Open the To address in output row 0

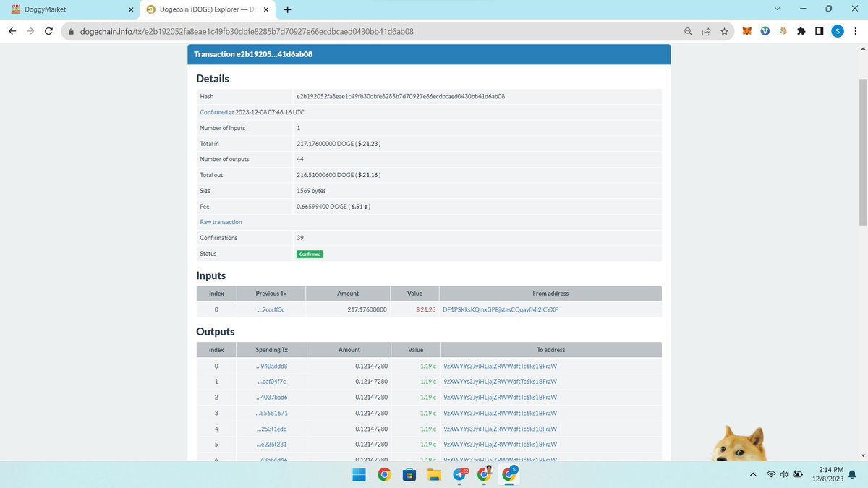pyautogui.click(x=500, y=366)
